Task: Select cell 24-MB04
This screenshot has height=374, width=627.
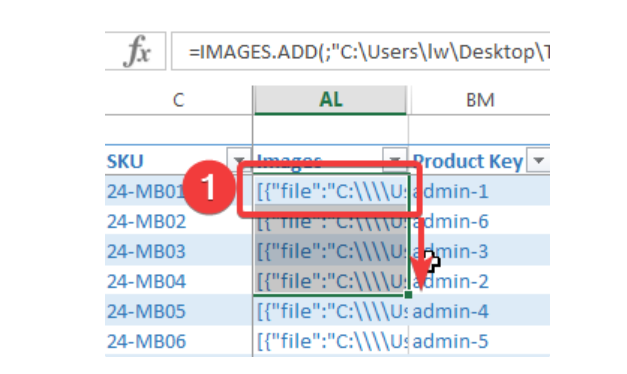Action: point(179,281)
